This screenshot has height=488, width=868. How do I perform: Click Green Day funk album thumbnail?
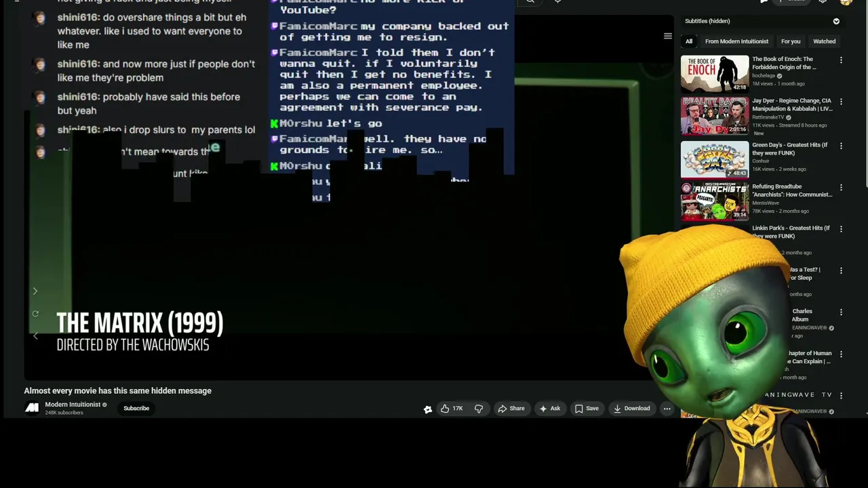click(x=715, y=159)
